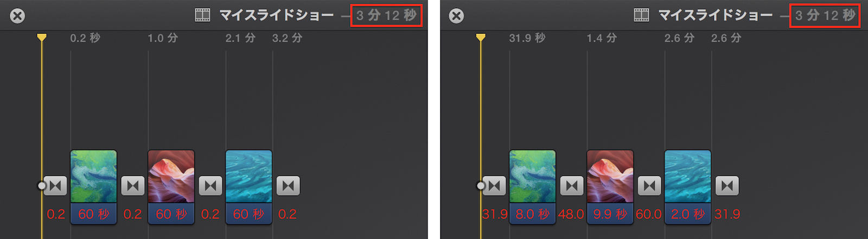
Task: Select green map thumbnail labeled 8.0 秒
Action: tap(532, 187)
